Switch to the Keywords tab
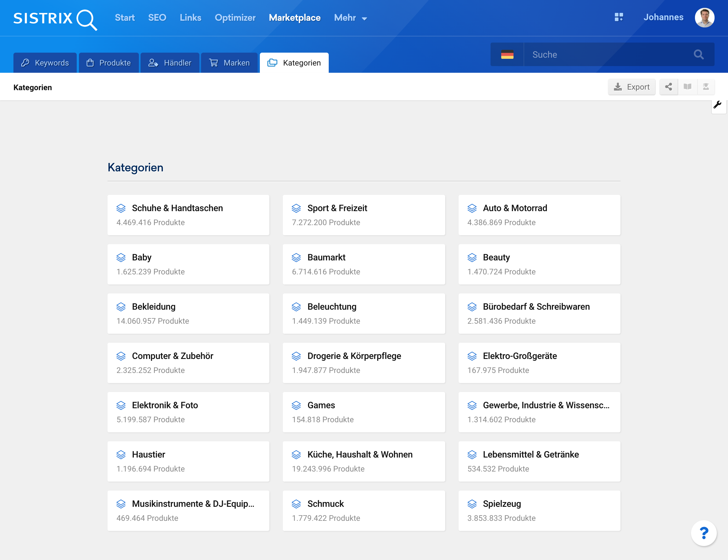 click(45, 63)
